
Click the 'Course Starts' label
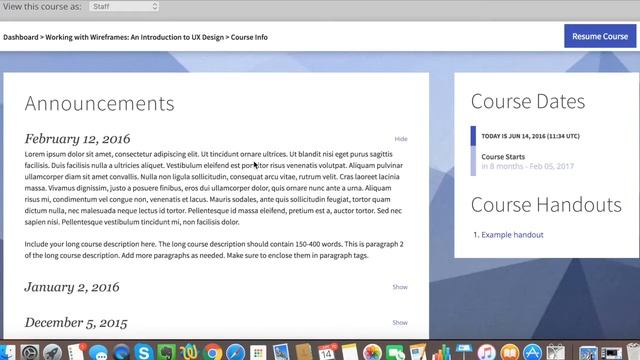503,157
